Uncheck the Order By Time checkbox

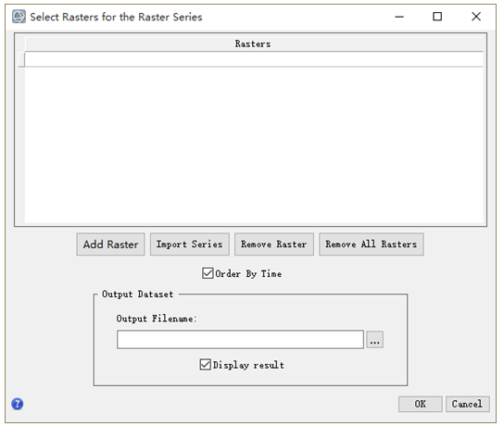tap(208, 273)
